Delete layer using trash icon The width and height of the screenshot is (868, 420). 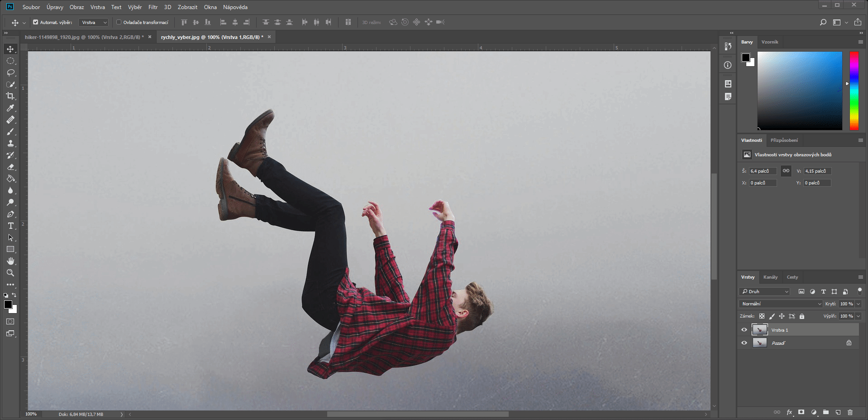tap(850, 412)
